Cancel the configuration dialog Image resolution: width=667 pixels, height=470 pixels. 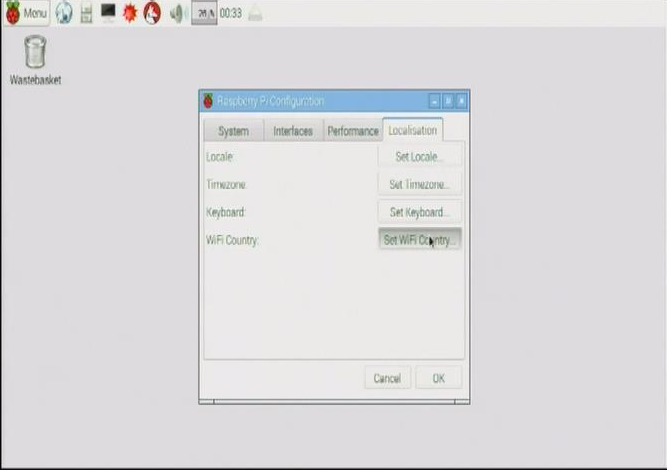pyautogui.click(x=388, y=378)
